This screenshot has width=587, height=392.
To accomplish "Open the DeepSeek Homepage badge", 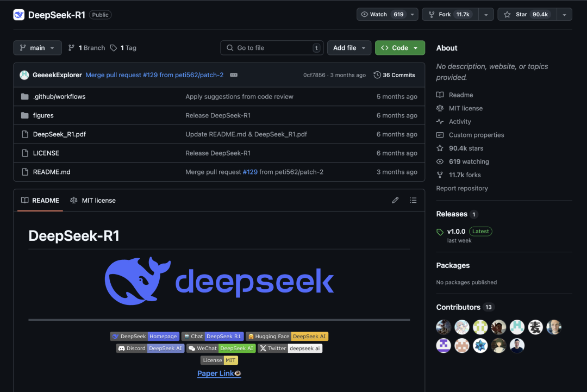I will [x=145, y=336].
